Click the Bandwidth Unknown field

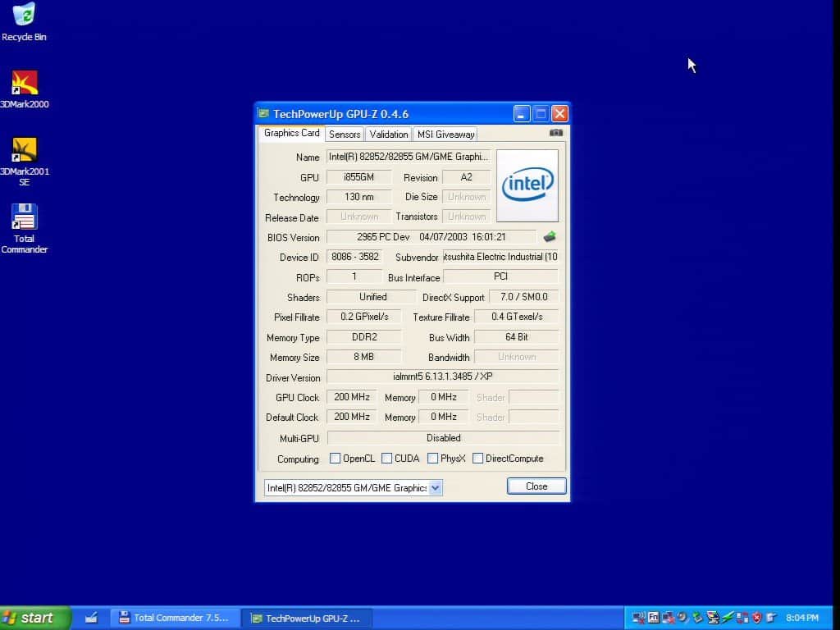517,356
